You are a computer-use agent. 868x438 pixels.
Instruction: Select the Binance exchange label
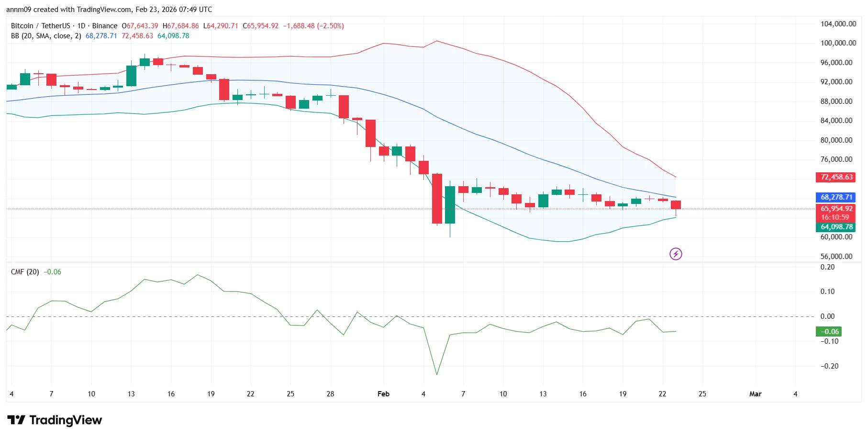[106, 26]
